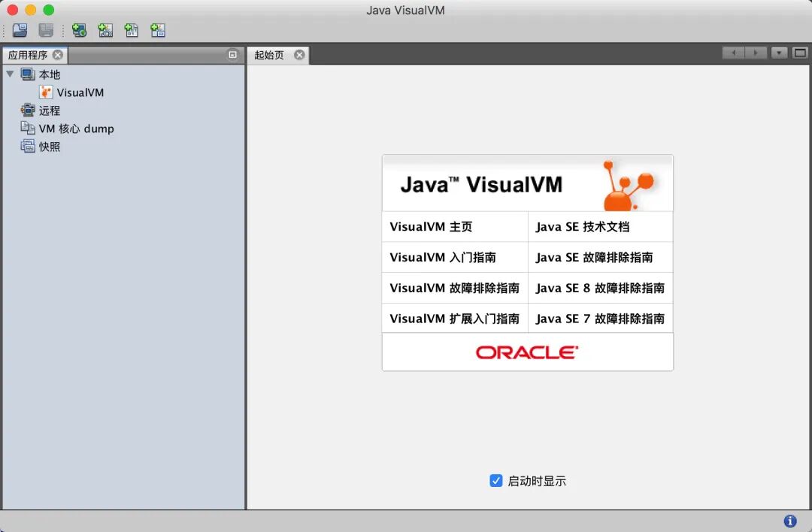This screenshot has width=812, height=532.
Task: Select the VisualVM entry under 本地
Action: point(80,92)
